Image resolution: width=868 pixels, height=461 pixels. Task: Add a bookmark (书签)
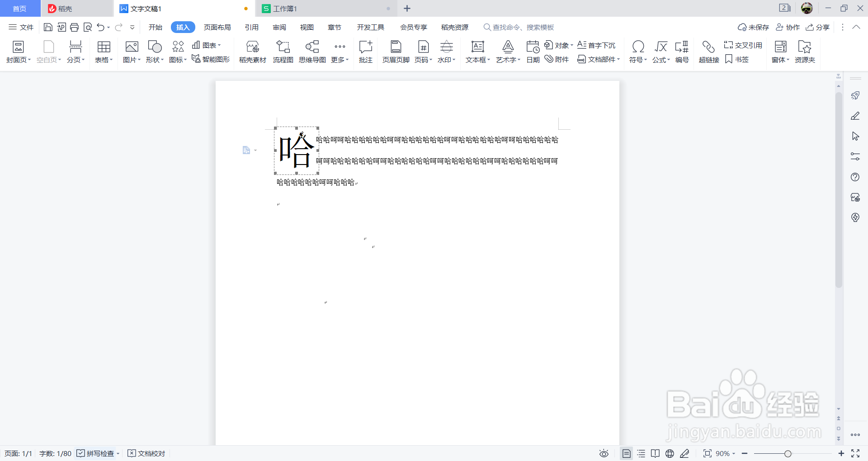coord(737,59)
